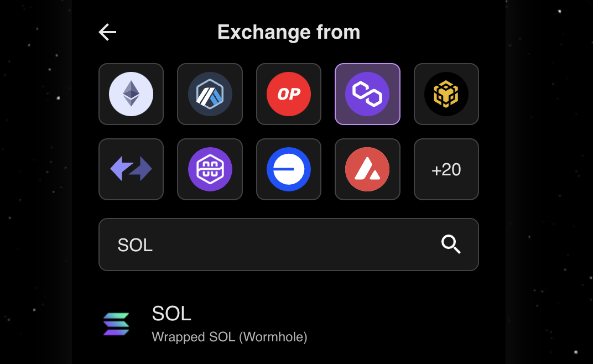593x364 pixels.
Task: Go back using the left arrow
Action: tap(107, 32)
